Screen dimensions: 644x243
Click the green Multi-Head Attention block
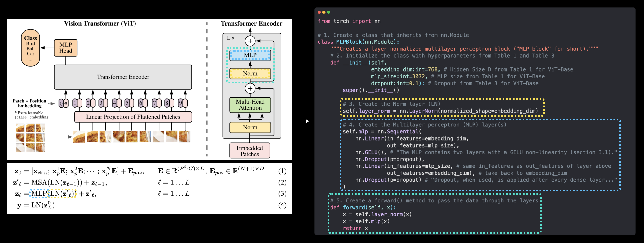(x=250, y=105)
